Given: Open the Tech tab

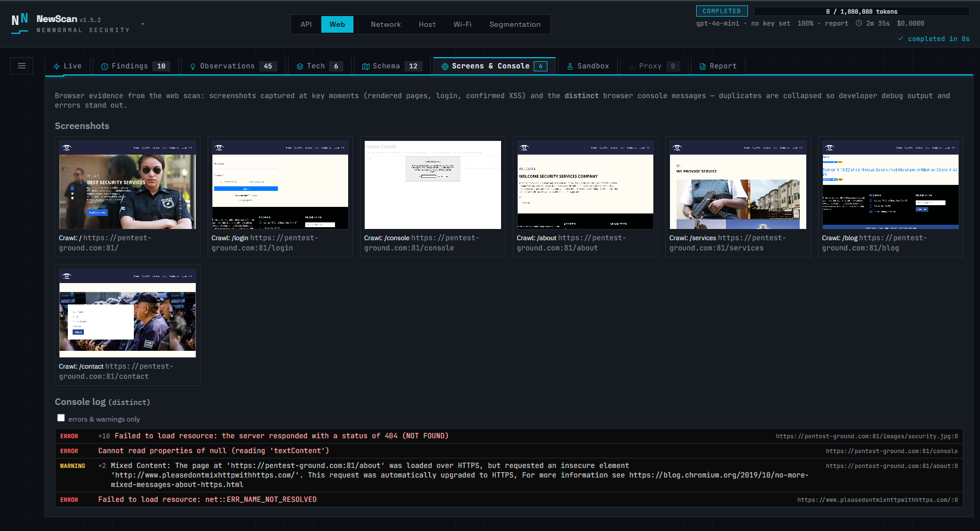Looking at the screenshot, I should (320, 66).
